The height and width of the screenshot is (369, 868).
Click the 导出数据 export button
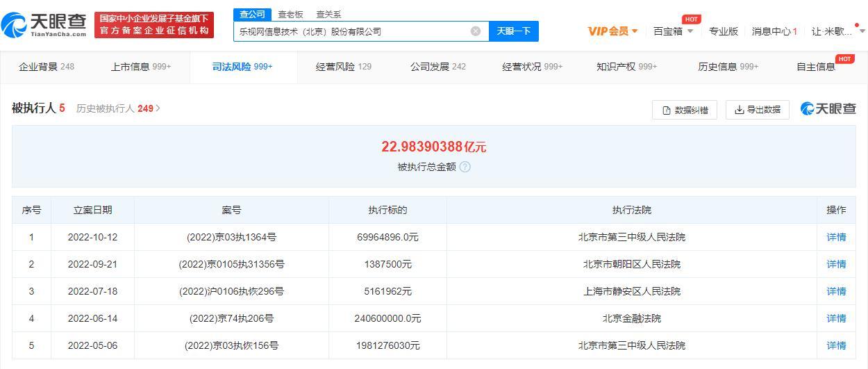pyautogui.click(x=758, y=110)
